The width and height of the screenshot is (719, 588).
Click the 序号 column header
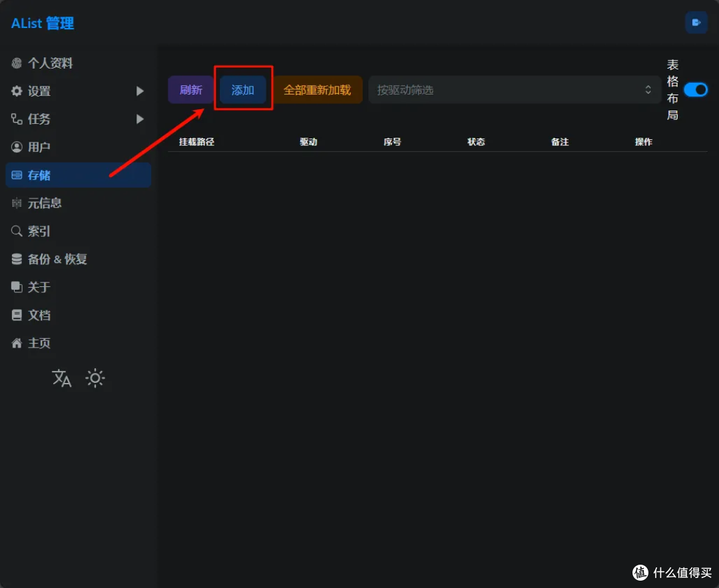[393, 142]
